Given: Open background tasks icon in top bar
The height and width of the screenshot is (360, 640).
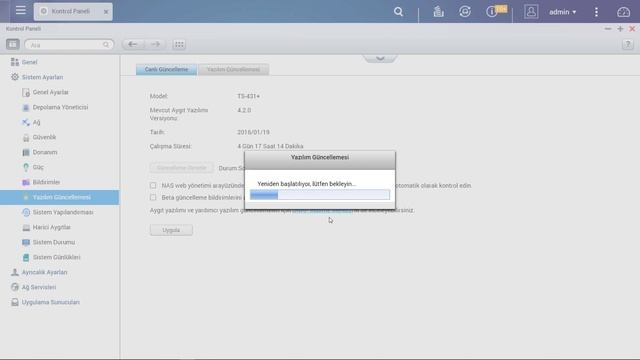Looking at the screenshot, I should coord(438,12).
